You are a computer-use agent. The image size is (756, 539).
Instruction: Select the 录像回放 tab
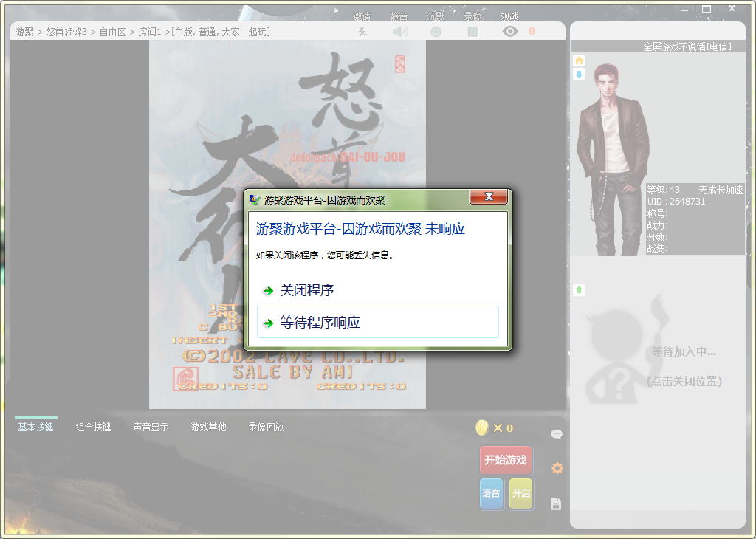[x=266, y=427]
